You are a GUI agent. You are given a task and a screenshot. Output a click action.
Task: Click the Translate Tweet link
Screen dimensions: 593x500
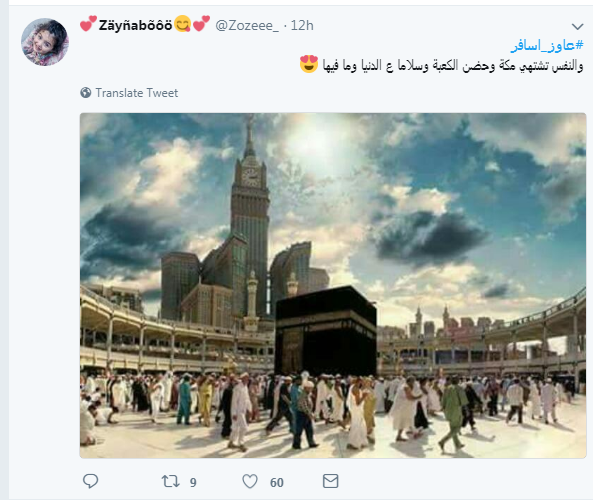pyautogui.click(x=137, y=93)
